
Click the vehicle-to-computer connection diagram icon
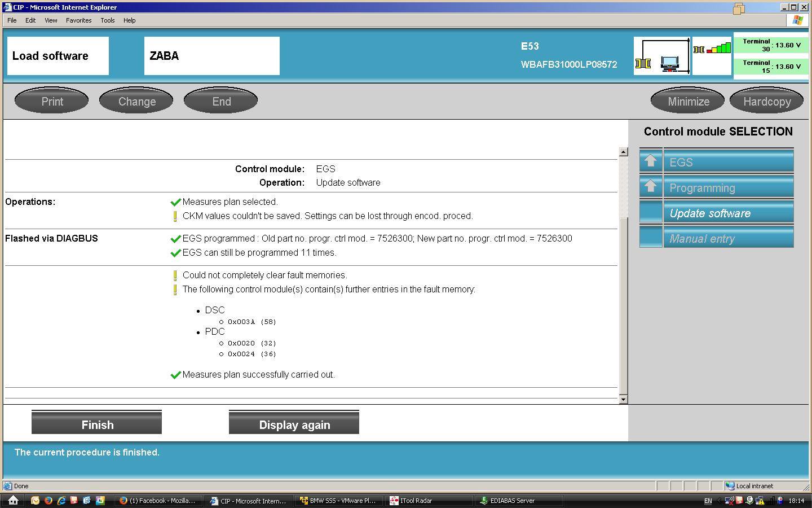[662, 56]
